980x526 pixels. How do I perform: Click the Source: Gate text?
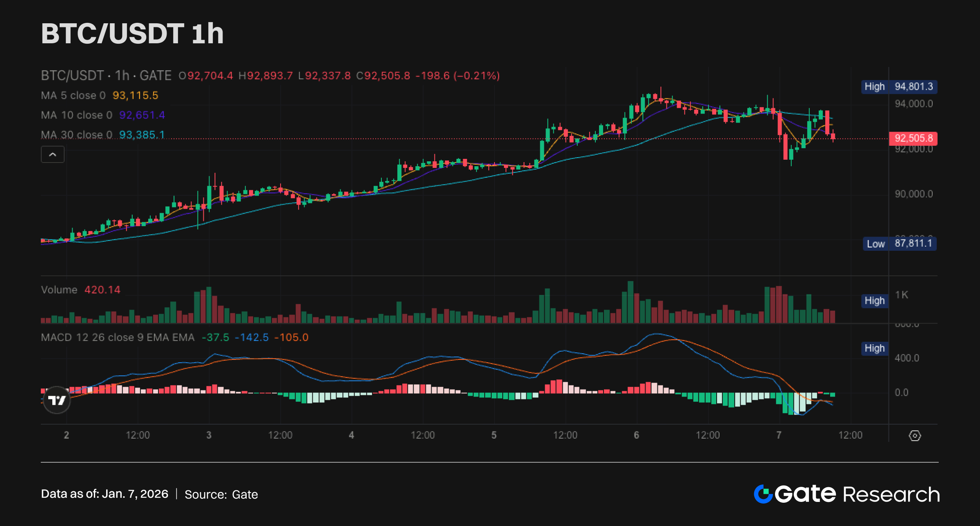[x=221, y=495]
